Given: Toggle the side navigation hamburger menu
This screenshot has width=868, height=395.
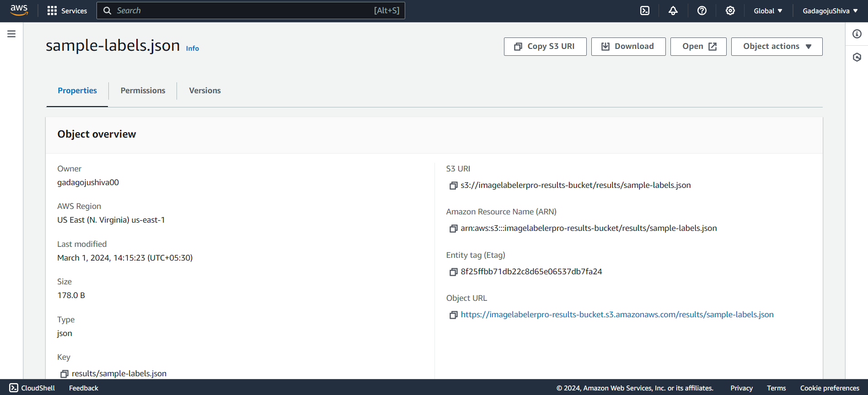Looking at the screenshot, I should 11,34.
